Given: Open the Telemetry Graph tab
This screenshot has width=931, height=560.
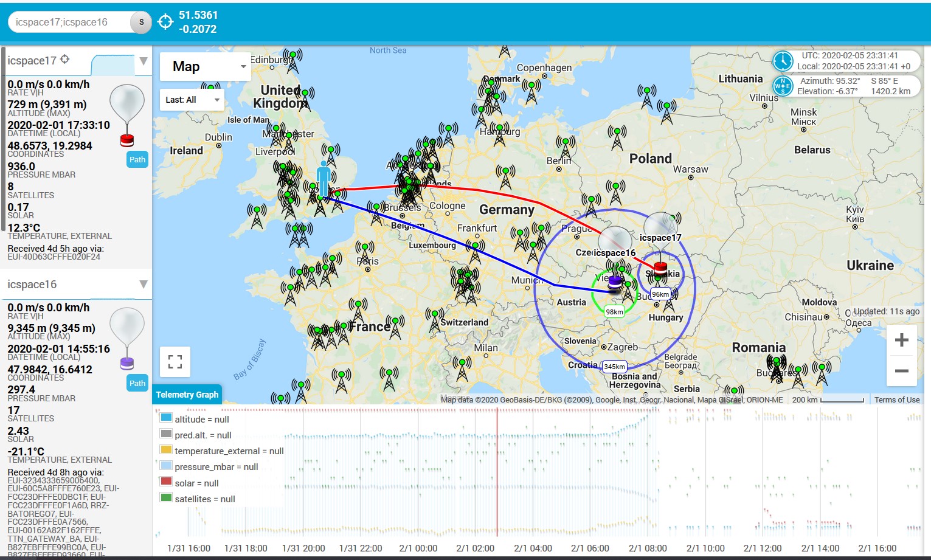Looking at the screenshot, I should (187, 395).
